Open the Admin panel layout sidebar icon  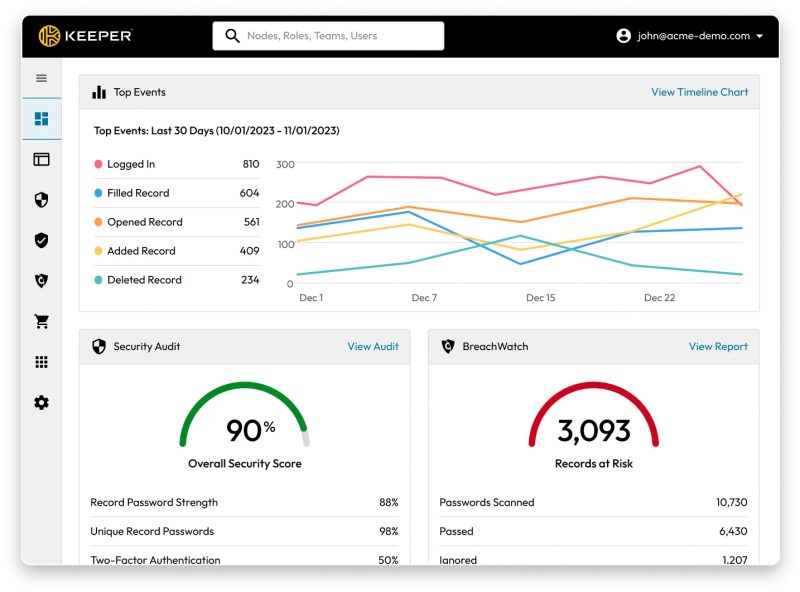click(x=41, y=159)
